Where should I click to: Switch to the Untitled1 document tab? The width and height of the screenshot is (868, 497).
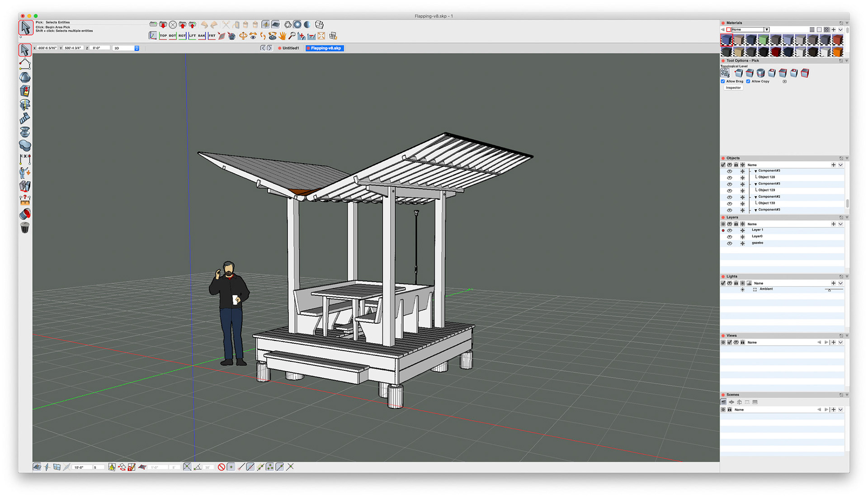pos(288,48)
